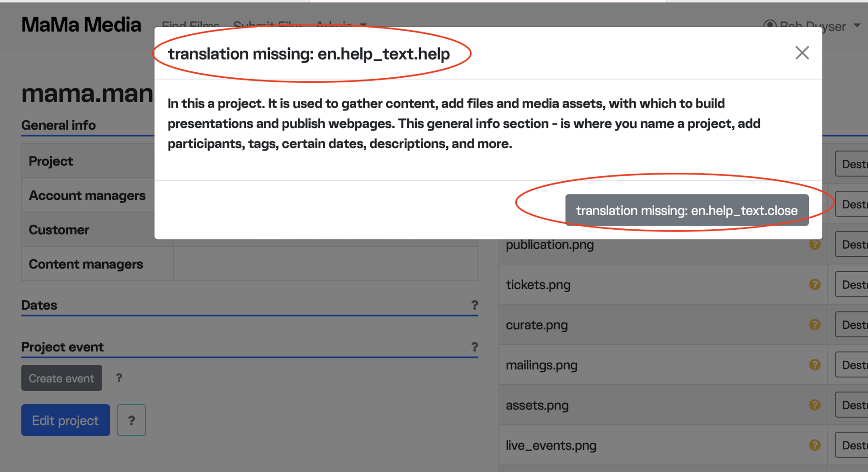Close the help modal with the X icon
This screenshot has width=868, height=472.
pos(802,53)
